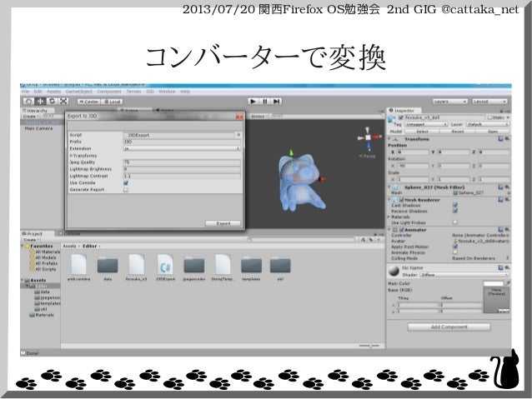Open the Layers dropdown
The height and width of the screenshot is (399, 532).
pyautogui.click(x=450, y=102)
